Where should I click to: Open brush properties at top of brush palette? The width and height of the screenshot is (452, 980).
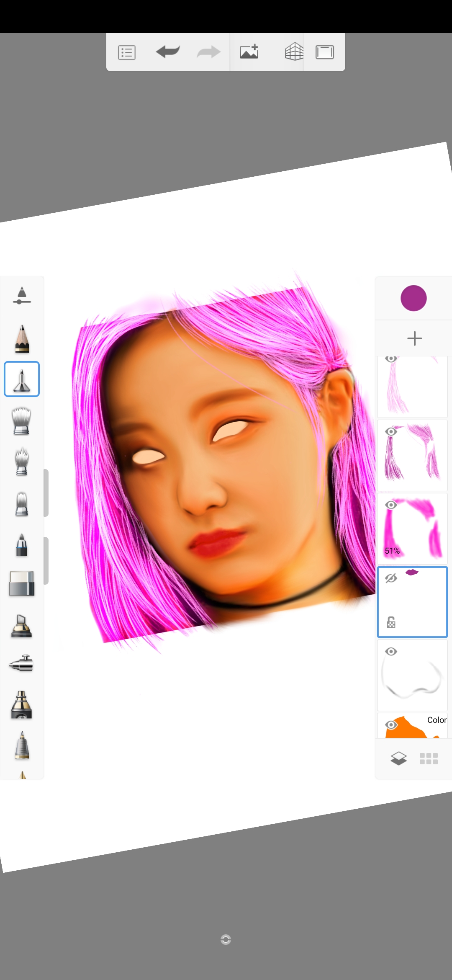[22, 296]
